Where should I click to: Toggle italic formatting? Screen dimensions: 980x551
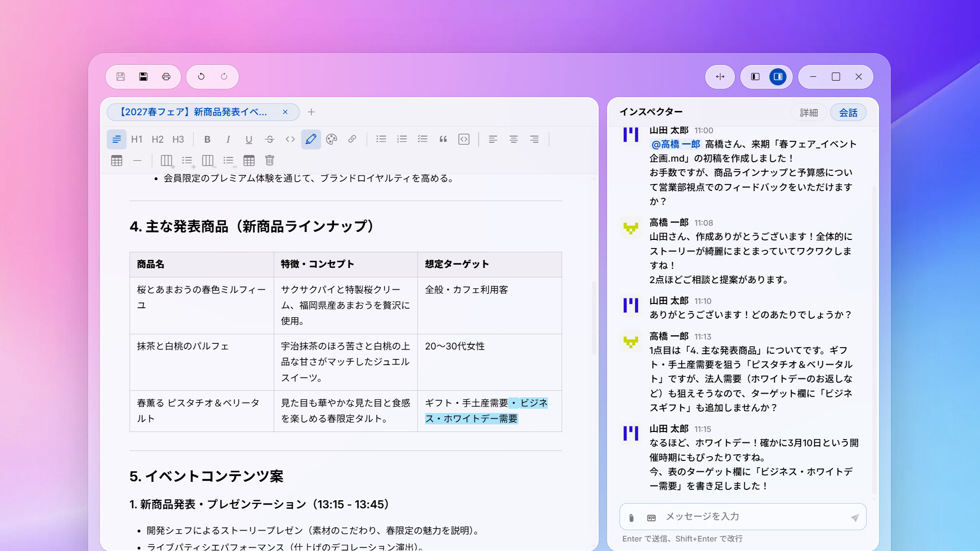228,139
